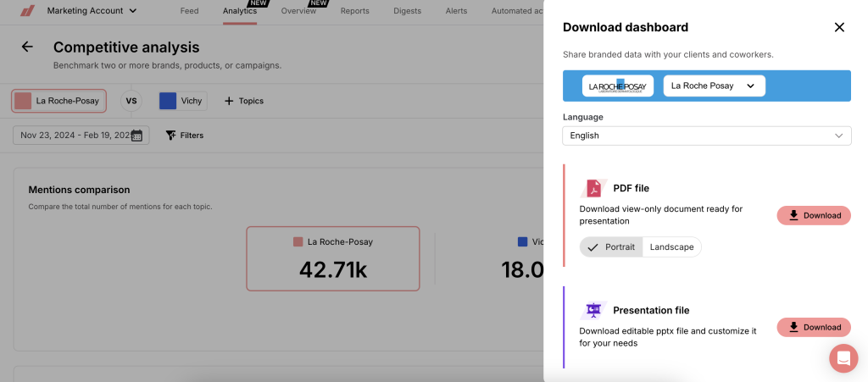Screen dimensions: 868x382
Task: Download the Presentation file
Action: [x=814, y=327]
